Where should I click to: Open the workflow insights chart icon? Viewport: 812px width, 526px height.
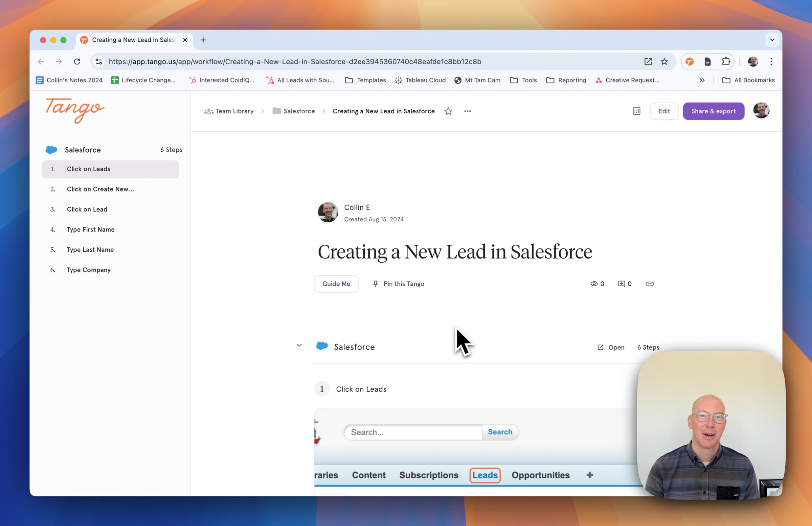pos(636,111)
